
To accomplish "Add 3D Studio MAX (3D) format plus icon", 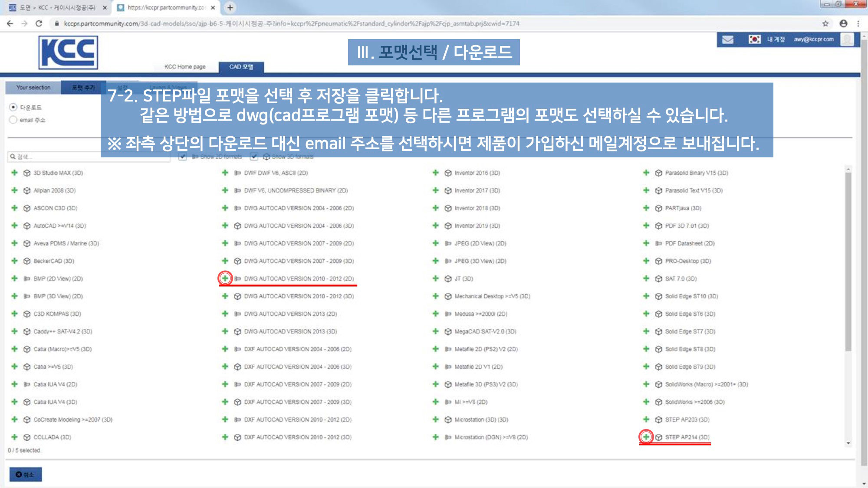I will [14, 173].
